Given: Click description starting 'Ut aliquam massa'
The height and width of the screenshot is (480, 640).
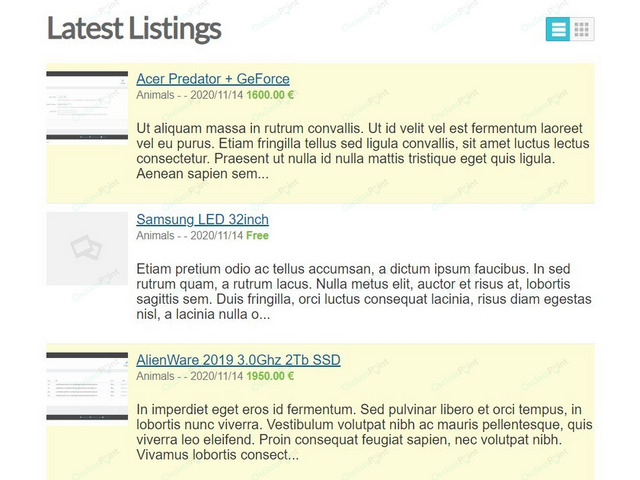Looking at the screenshot, I should point(363,151).
